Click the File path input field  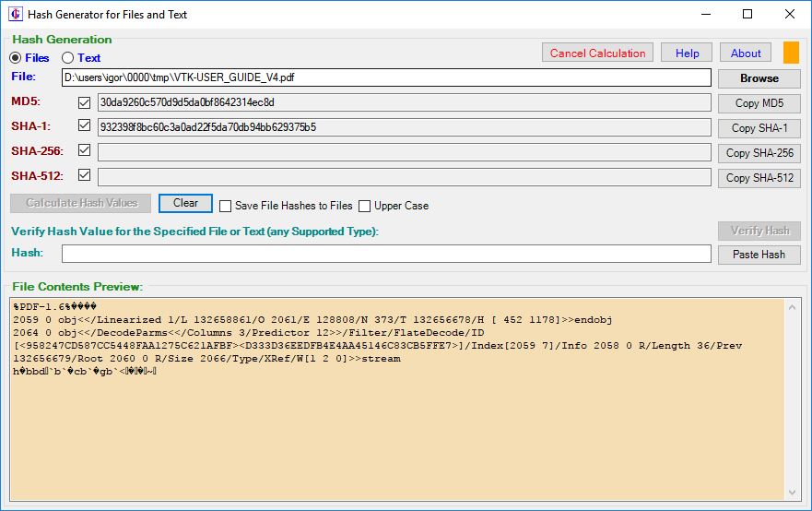click(386, 78)
